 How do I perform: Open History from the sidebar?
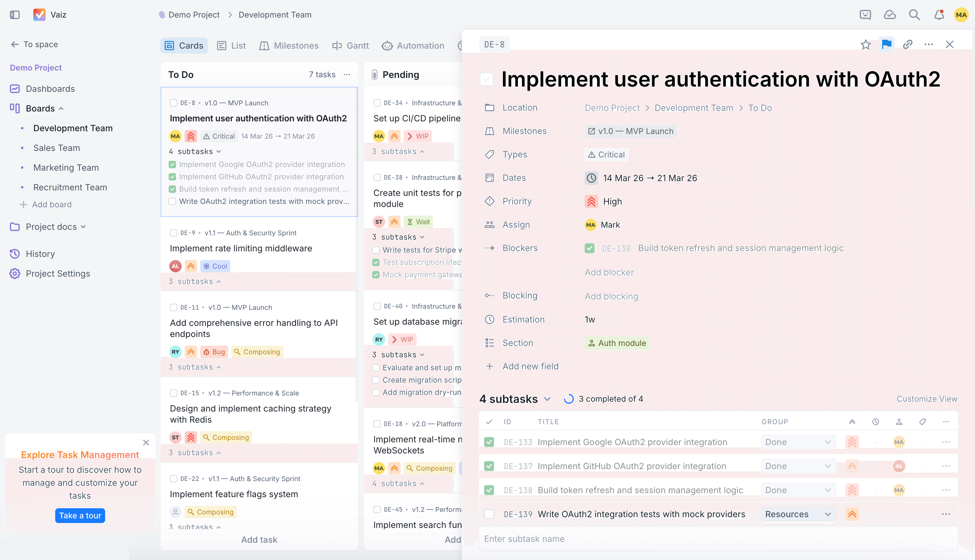point(40,254)
